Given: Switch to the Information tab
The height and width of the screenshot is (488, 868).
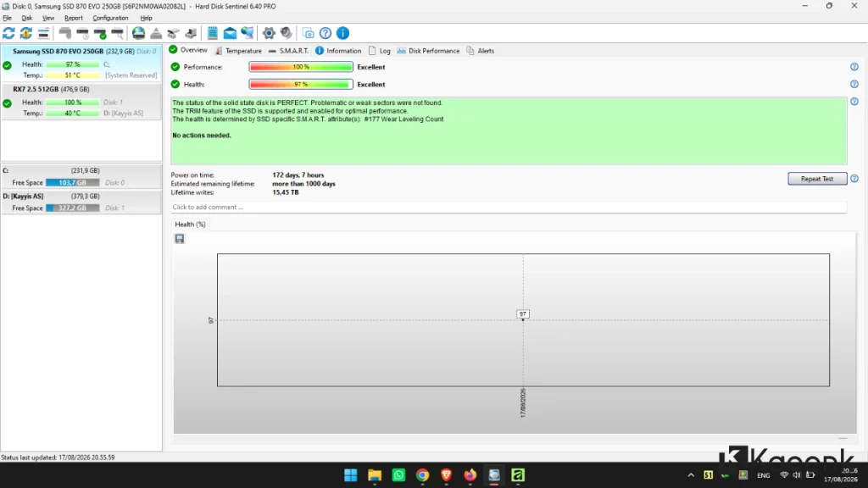Looking at the screenshot, I should pos(337,51).
